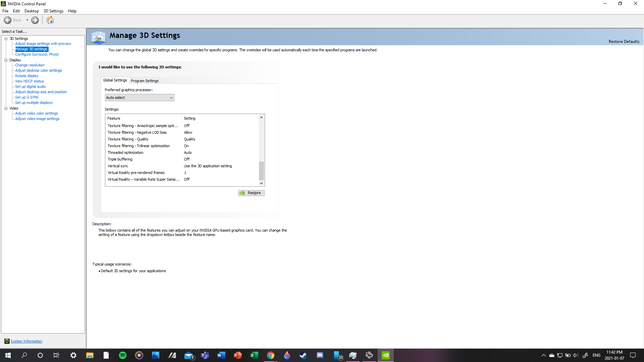Select Texture filtering - Anisotropic sample row

pyautogui.click(x=182, y=126)
